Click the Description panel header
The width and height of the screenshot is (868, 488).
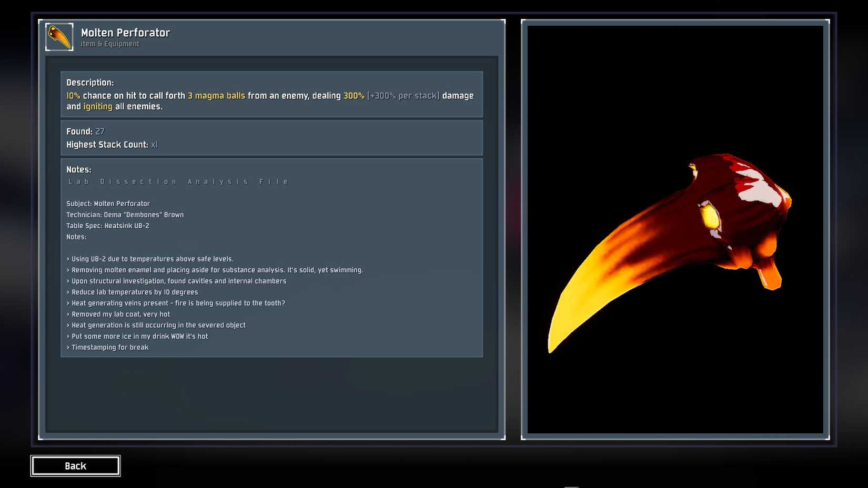click(90, 83)
